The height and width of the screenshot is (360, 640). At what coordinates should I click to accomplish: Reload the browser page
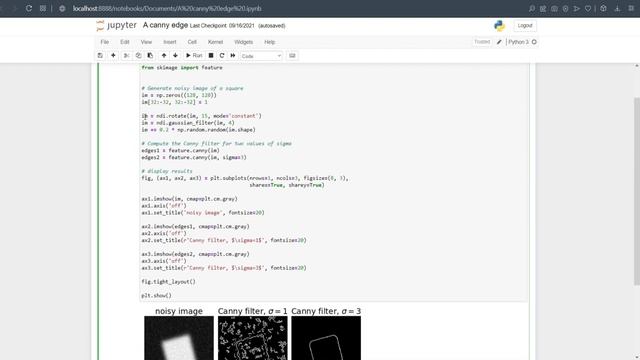tap(29, 8)
